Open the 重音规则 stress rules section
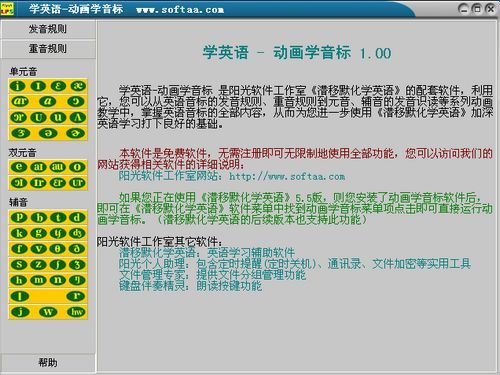 pyautogui.click(x=48, y=49)
